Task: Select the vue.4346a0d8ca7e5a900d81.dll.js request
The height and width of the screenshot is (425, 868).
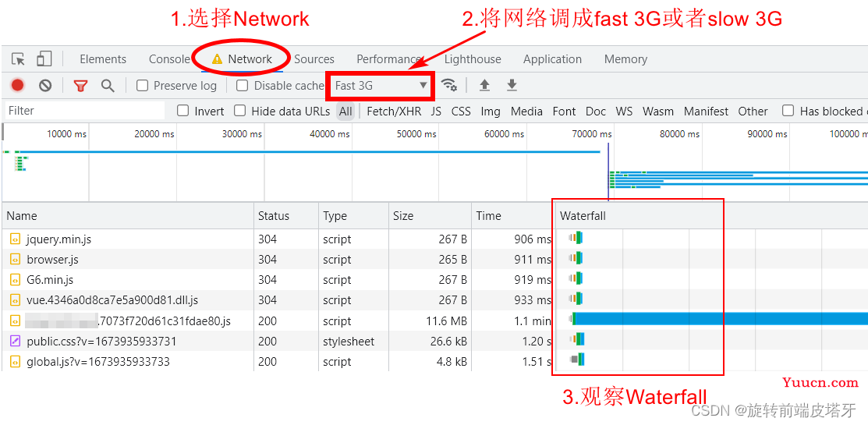Action: 434,300
